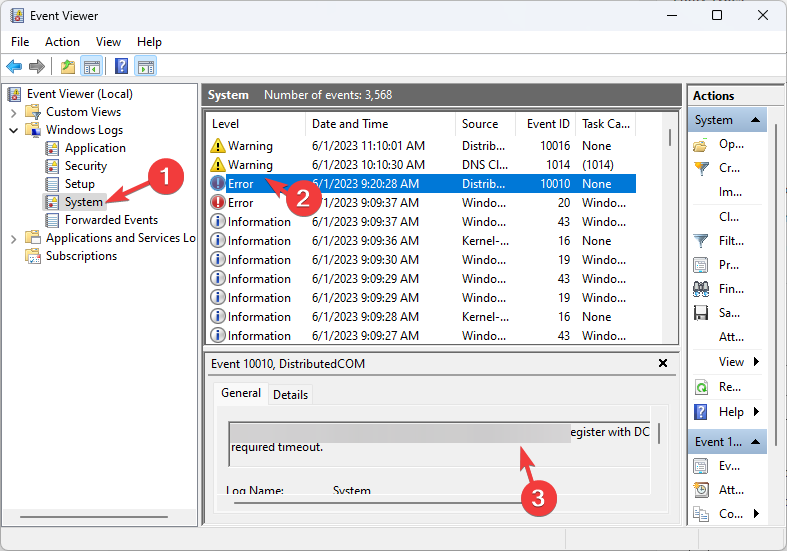Click the Up one level folder icon
This screenshot has height=551, width=787.
pyautogui.click(x=68, y=66)
